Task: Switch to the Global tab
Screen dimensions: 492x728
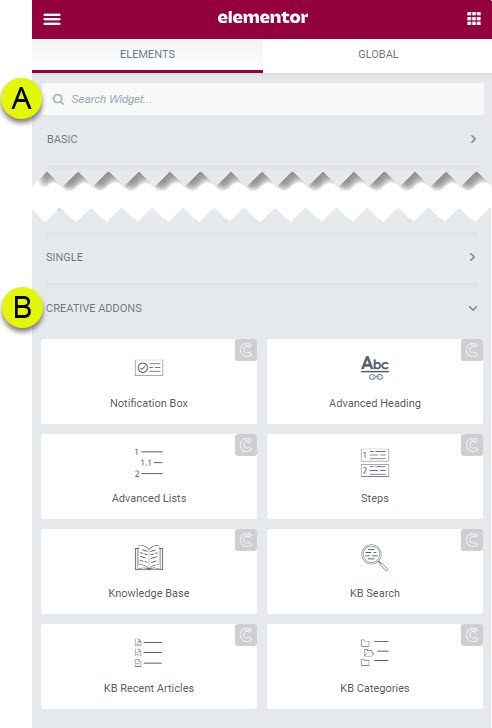Action: click(x=378, y=54)
